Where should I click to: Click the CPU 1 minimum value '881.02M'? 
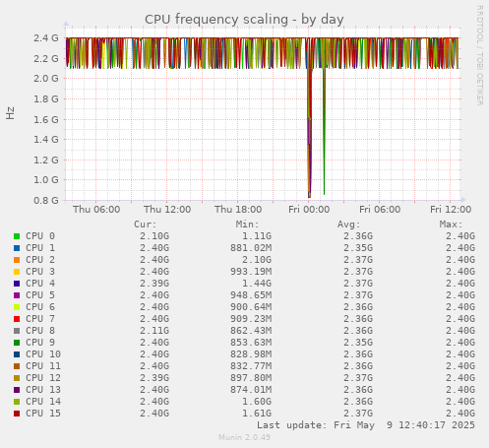pos(251,248)
